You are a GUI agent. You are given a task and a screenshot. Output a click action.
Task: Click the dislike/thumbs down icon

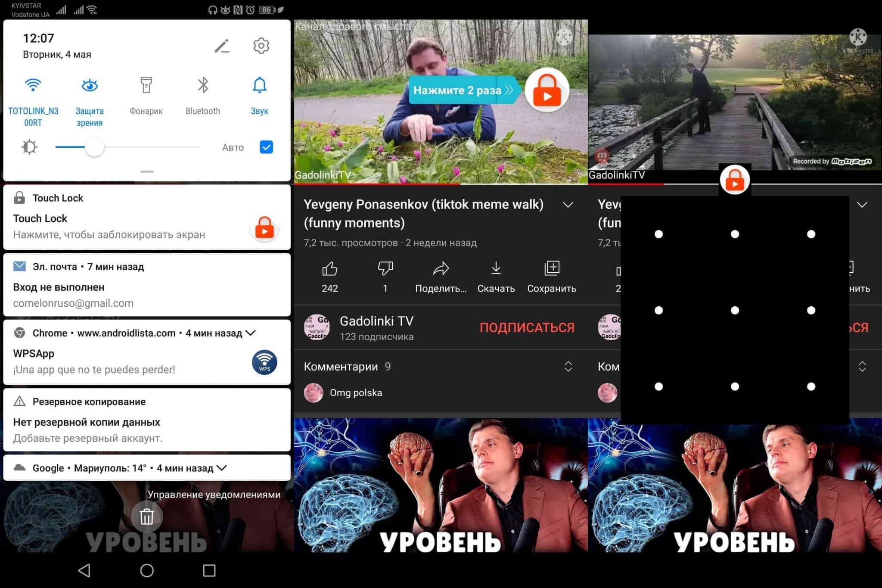point(383,270)
